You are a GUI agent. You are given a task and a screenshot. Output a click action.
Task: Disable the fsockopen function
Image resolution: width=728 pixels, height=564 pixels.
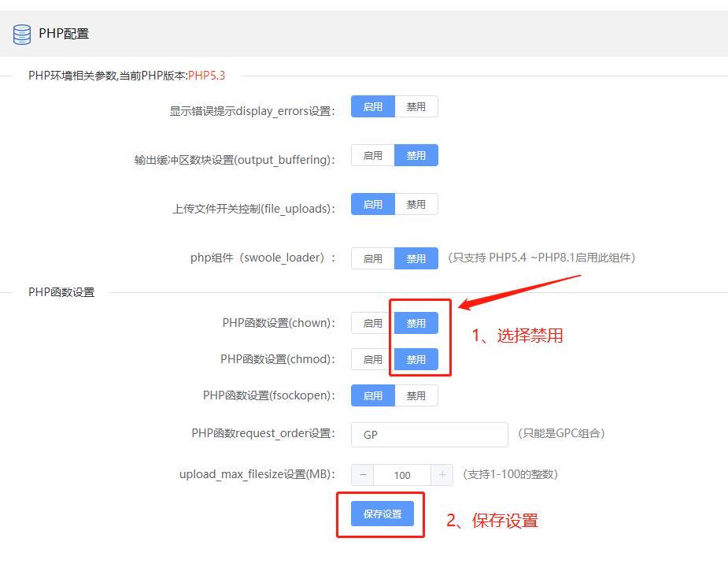pyautogui.click(x=416, y=395)
